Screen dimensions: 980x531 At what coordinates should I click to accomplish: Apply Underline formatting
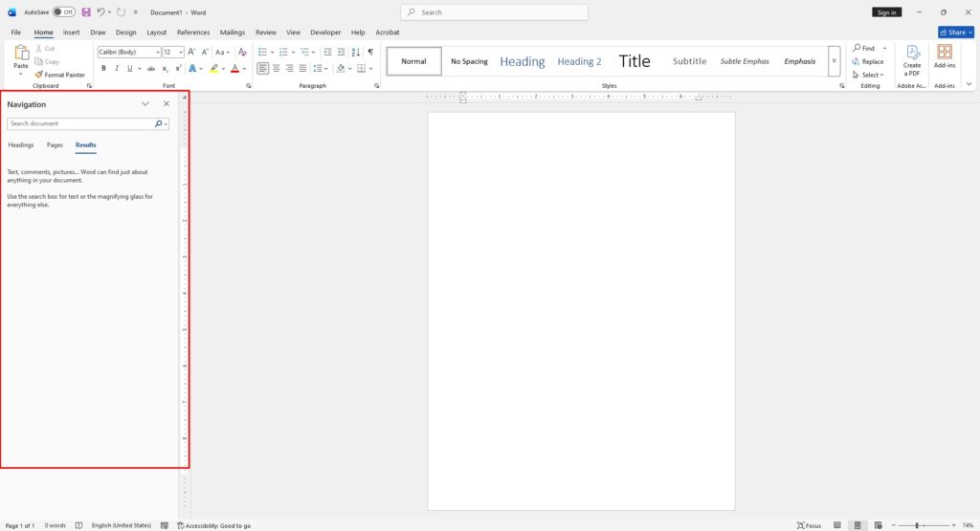pos(129,69)
